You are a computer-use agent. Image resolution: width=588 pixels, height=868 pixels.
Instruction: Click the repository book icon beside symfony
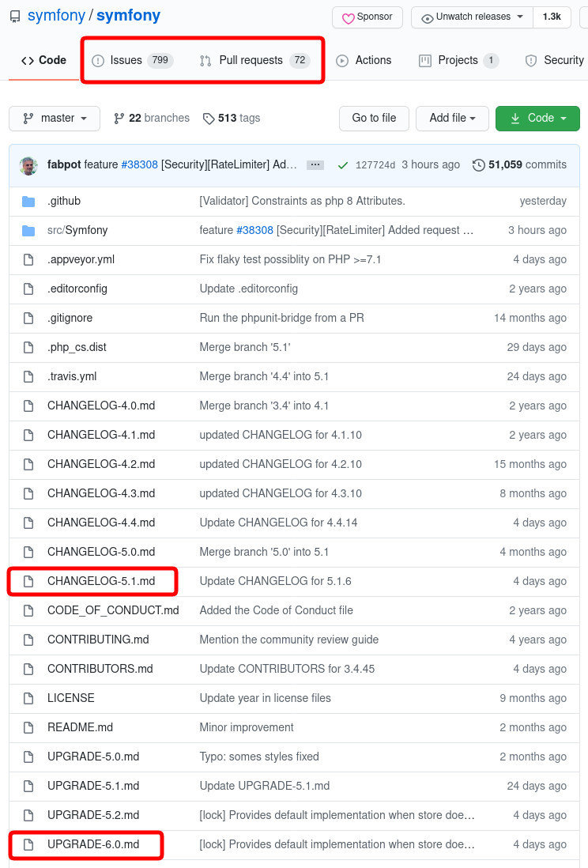pos(15,17)
